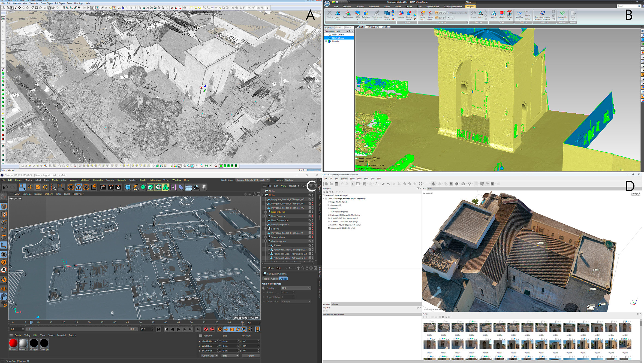Select the Riempi tutto fill-holes tool
Image resolution: width=644 pixels, height=363 pixels.
click(422, 15)
